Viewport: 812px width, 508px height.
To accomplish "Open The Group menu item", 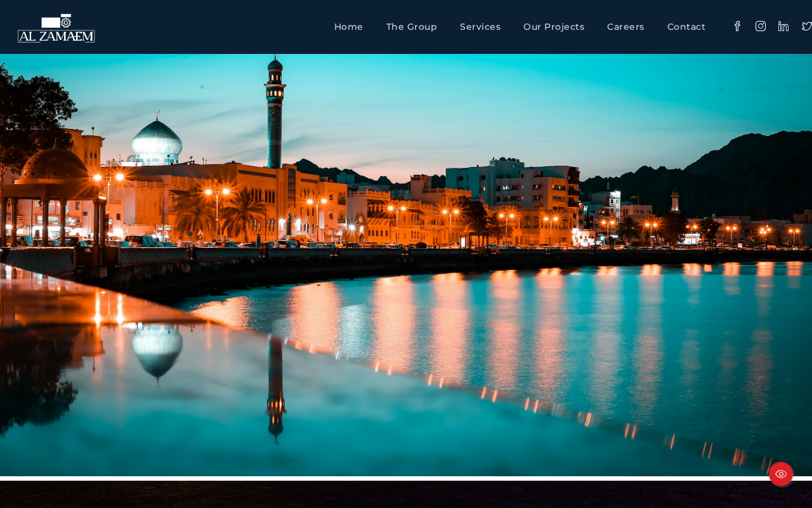I will [412, 27].
